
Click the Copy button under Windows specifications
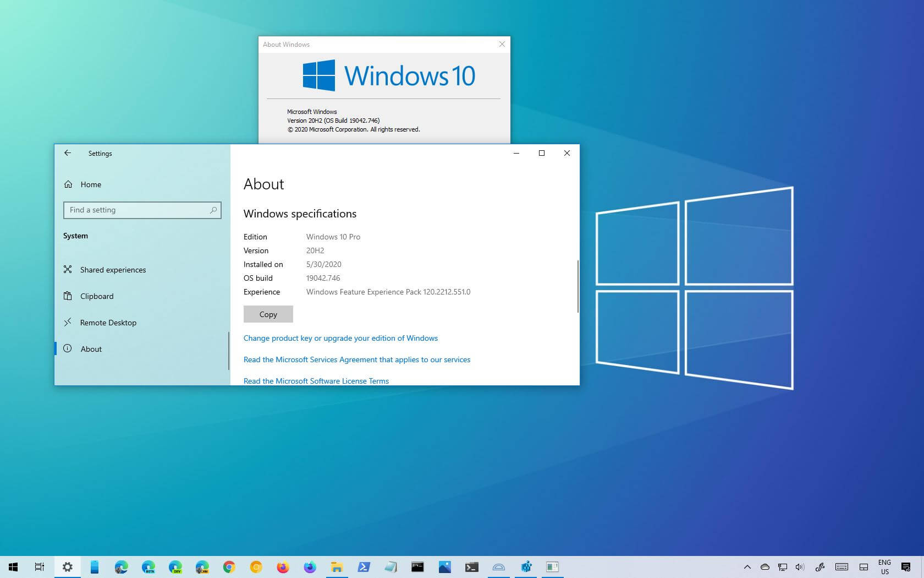[x=268, y=314]
